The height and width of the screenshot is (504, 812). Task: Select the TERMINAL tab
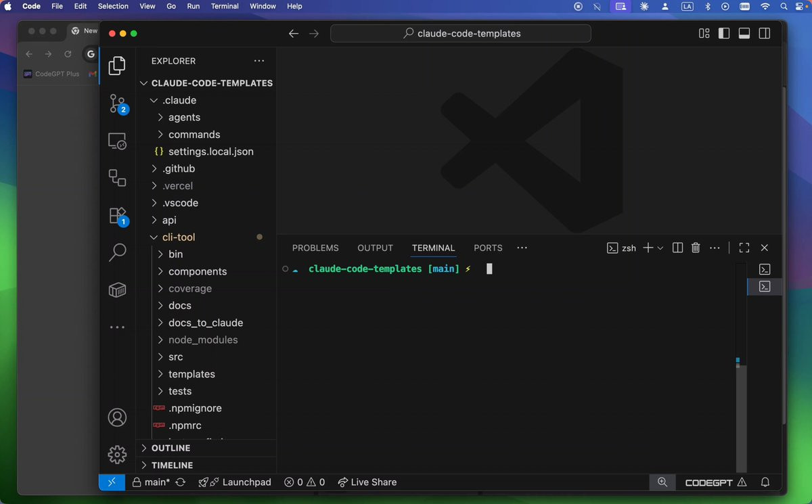(433, 248)
